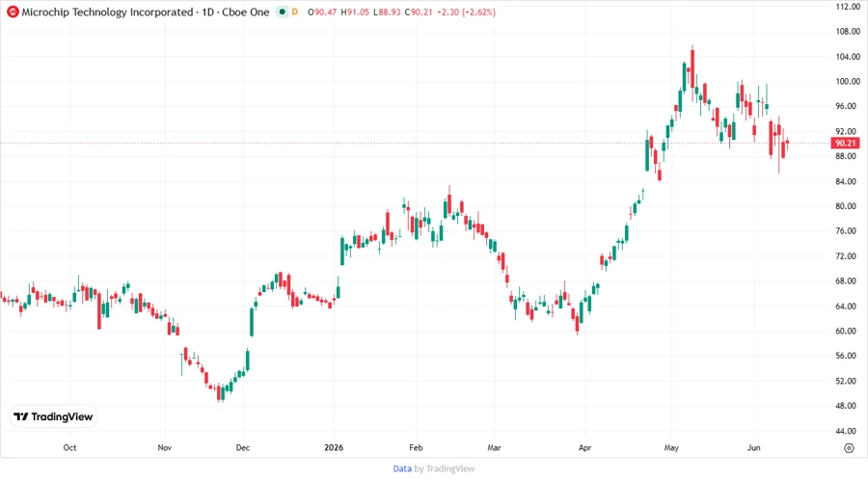Click the 96.00 price axis label

coord(848,106)
